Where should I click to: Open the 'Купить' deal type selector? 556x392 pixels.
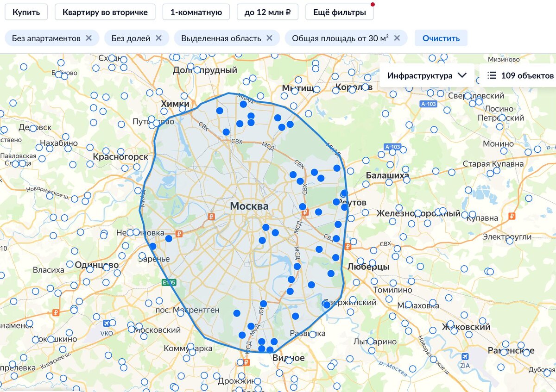click(26, 12)
